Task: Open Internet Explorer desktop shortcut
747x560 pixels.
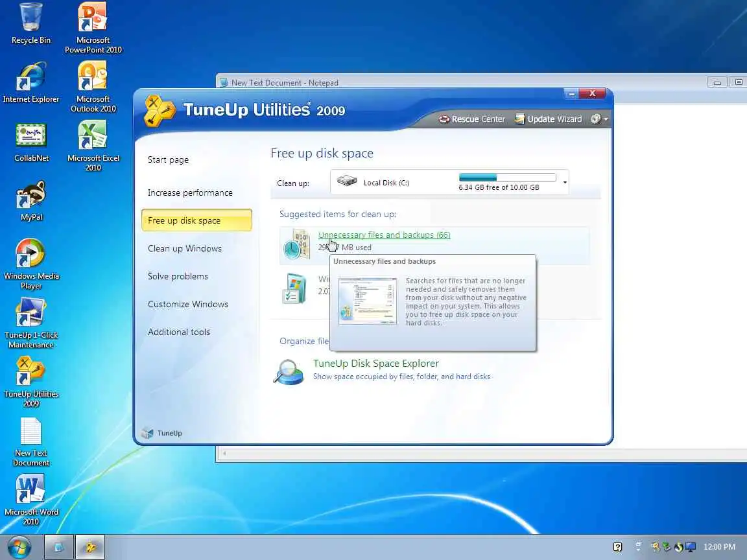Action: pyautogui.click(x=31, y=82)
